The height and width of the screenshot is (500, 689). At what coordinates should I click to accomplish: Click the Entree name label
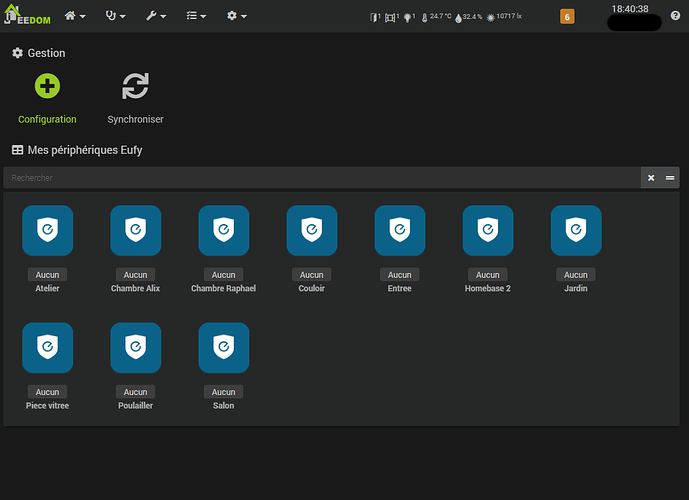(x=399, y=289)
